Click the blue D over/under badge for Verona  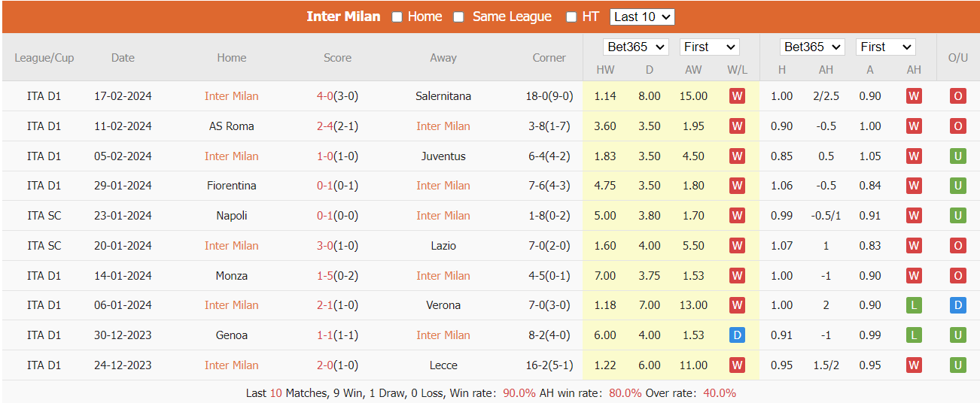coord(957,305)
